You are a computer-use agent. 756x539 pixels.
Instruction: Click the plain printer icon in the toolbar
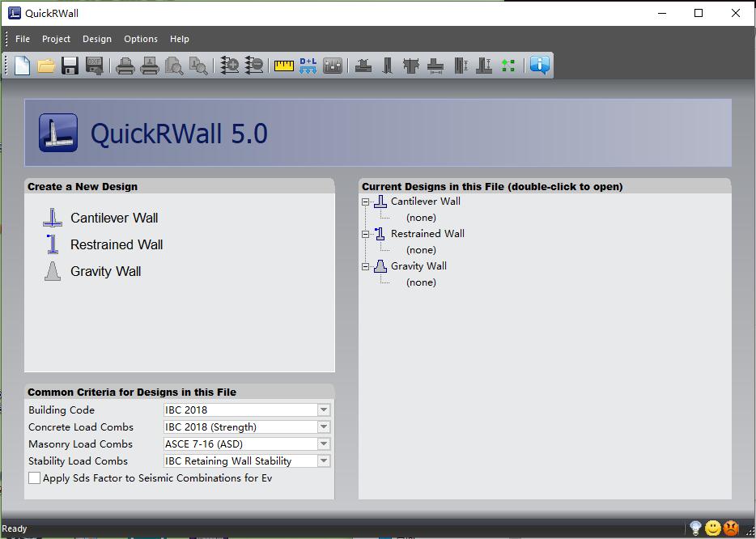tap(125, 66)
